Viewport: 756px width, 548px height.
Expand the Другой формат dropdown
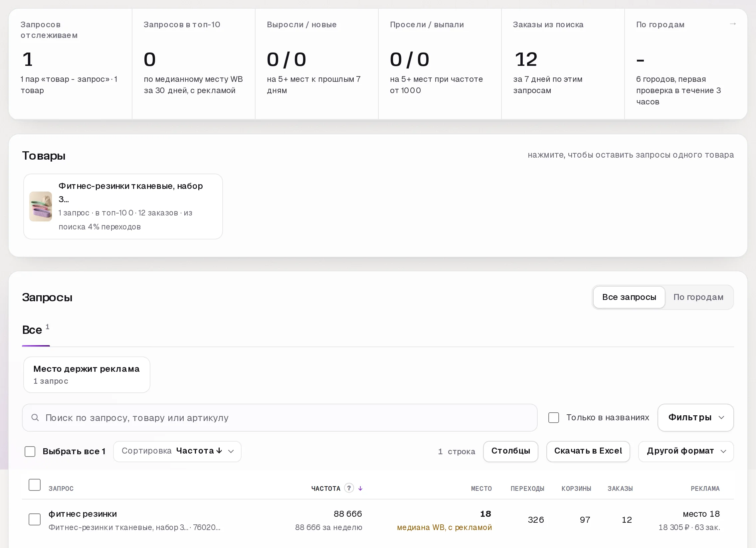[x=686, y=451]
